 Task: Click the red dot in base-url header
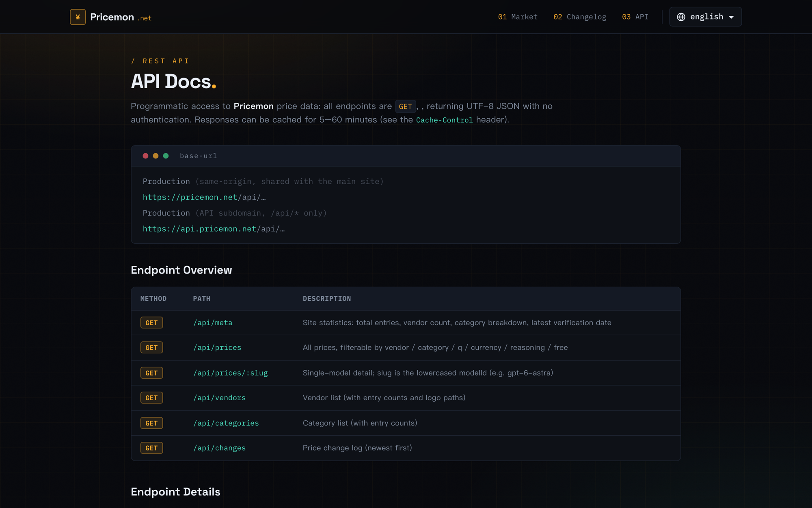tap(145, 156)
